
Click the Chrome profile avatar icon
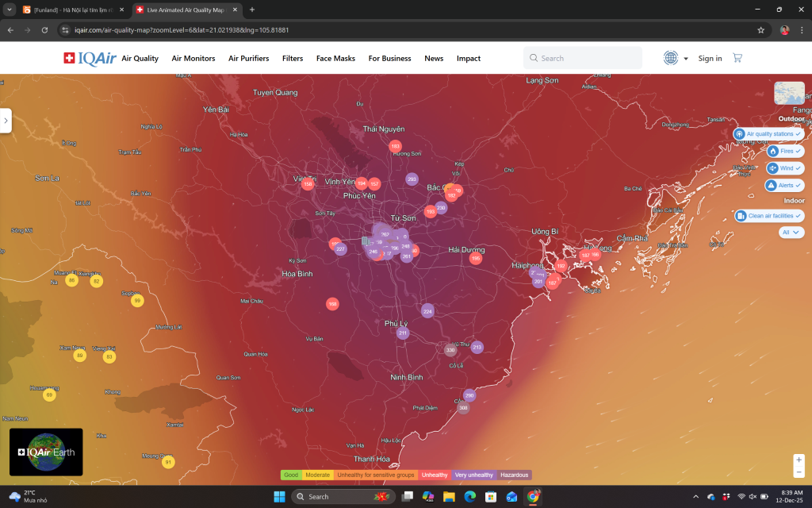click(784, 30)
